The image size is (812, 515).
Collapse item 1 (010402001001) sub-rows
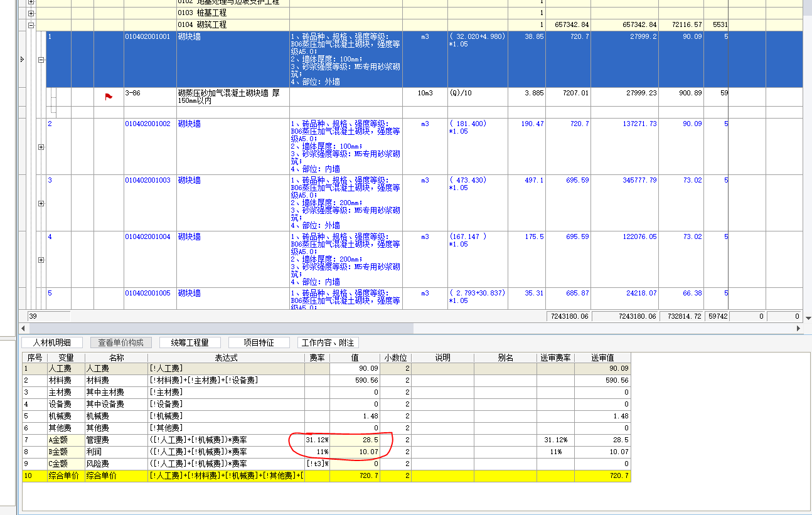click(x=42, y=60)
